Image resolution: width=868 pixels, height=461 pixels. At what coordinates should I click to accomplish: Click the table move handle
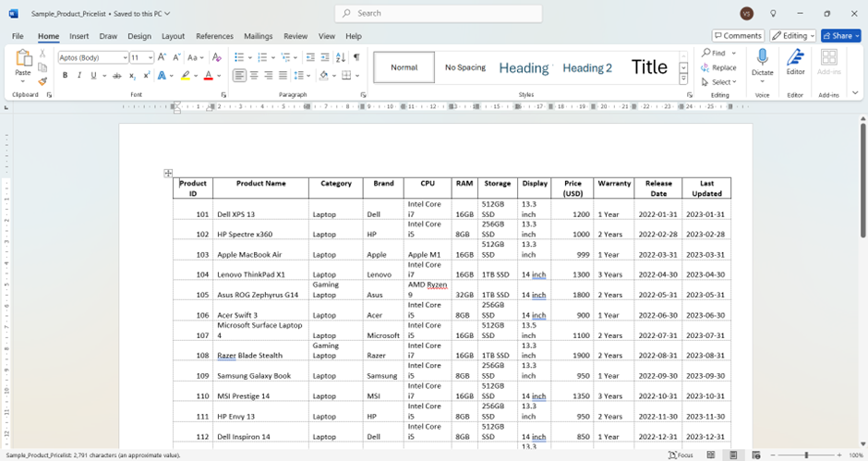(x=168, y=173)
